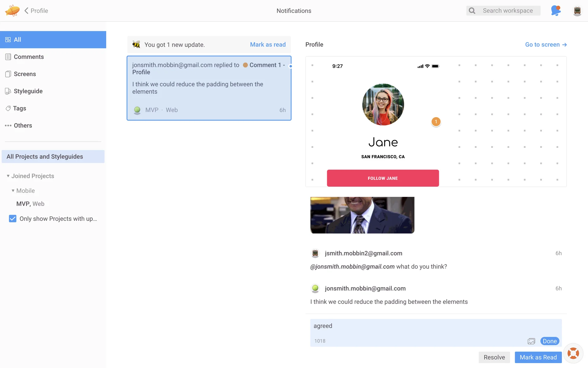Open the attached image thumbnail
Screen dimensions: 588x368
pyautogui.click(x=362, y=215)
